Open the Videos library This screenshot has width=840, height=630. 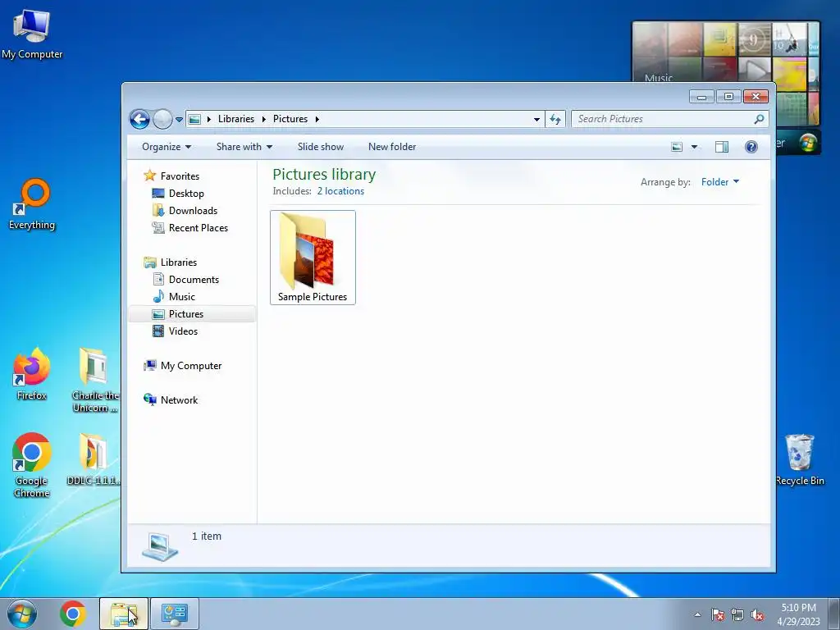click(183, 331)
